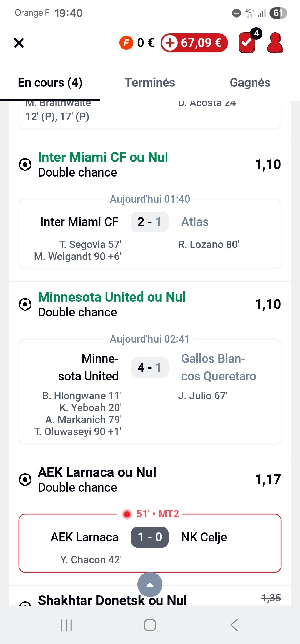300x644 pixels.
Task: Open the Minnesota United 4 - 1 match card
Action: (x=150, y=392)
